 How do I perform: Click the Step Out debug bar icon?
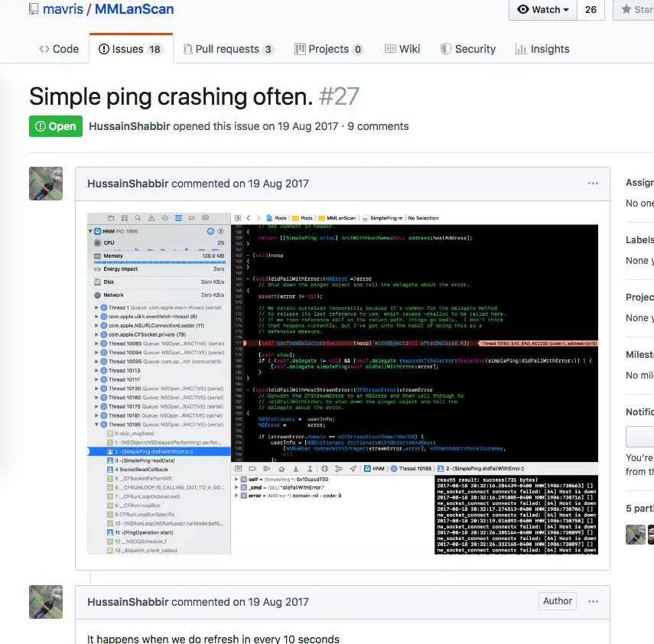click(310, 468)
